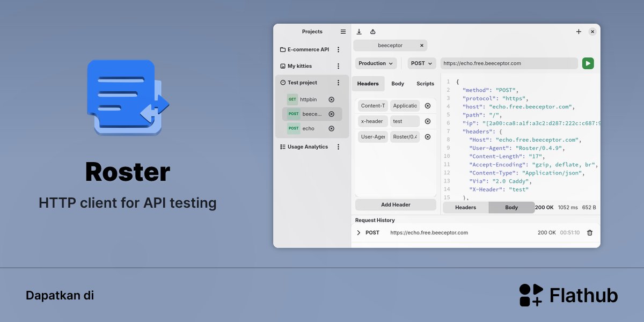Screen dimensions: 644x322
Task: Click the Test project circle icon
Action: pos(283,83)
